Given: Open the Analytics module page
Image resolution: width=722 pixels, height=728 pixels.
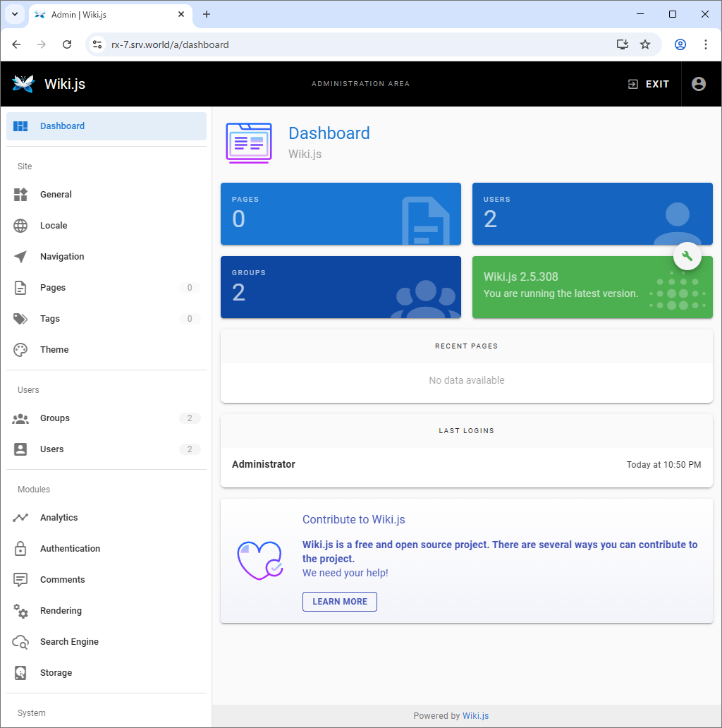Looking at the screenshot, I should pyautogui.click(x=59, y=518).
